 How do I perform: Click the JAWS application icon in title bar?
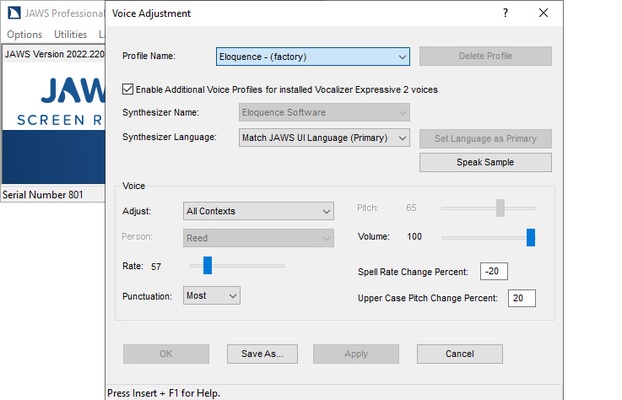point(13,14)
